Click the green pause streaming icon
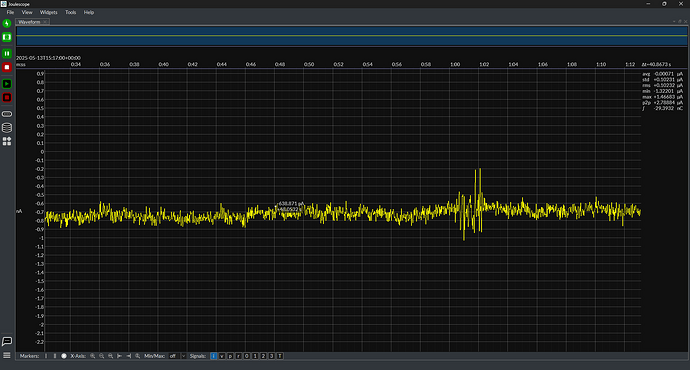The image size is (690, 370). (7, 53)
